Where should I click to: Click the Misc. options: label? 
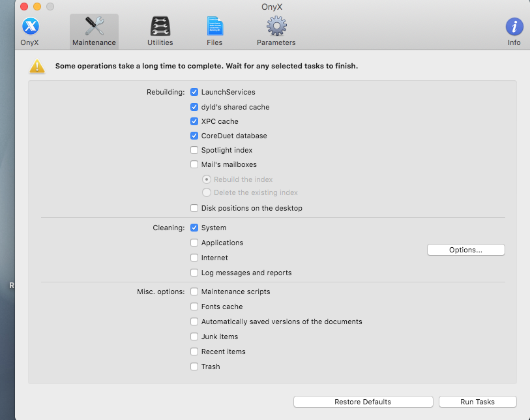coord(161,292)
